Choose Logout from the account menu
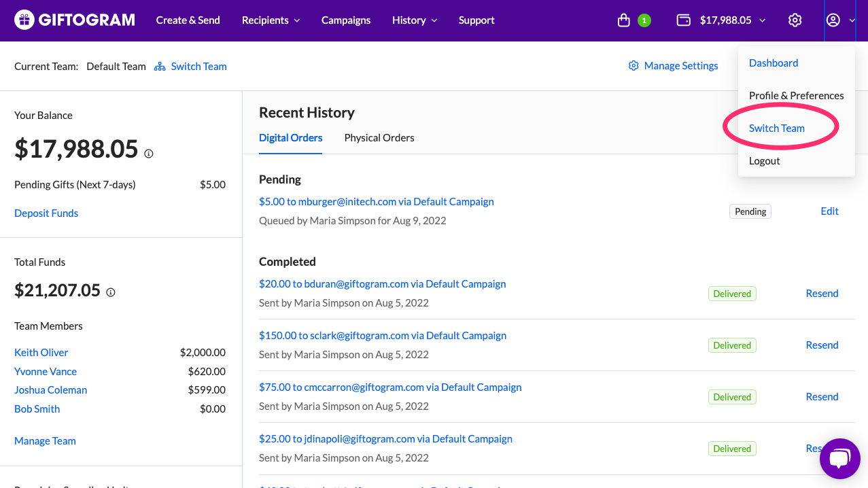 click(x=764, y=161)
